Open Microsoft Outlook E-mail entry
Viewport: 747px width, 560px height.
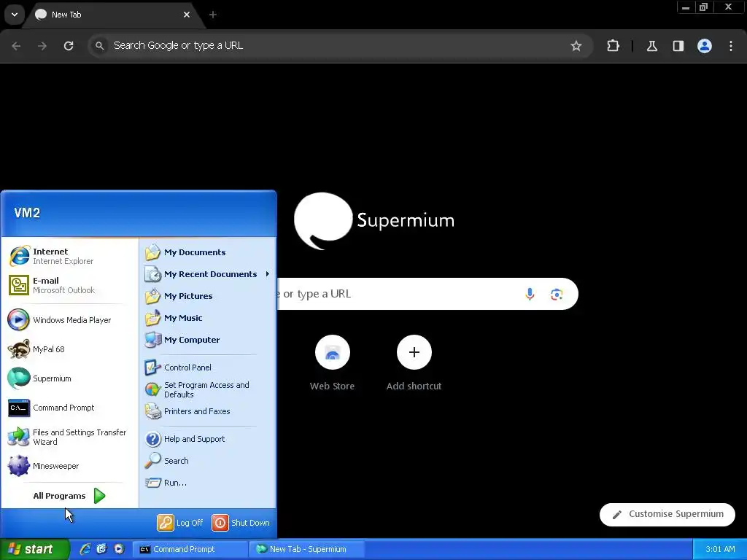69,285
